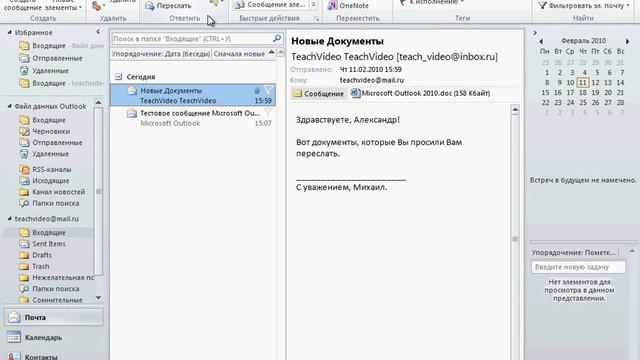This screenshot has height=360, width=640.
Task: Minimize the navigation pane arrow
Action: click(x=98, y=32)
